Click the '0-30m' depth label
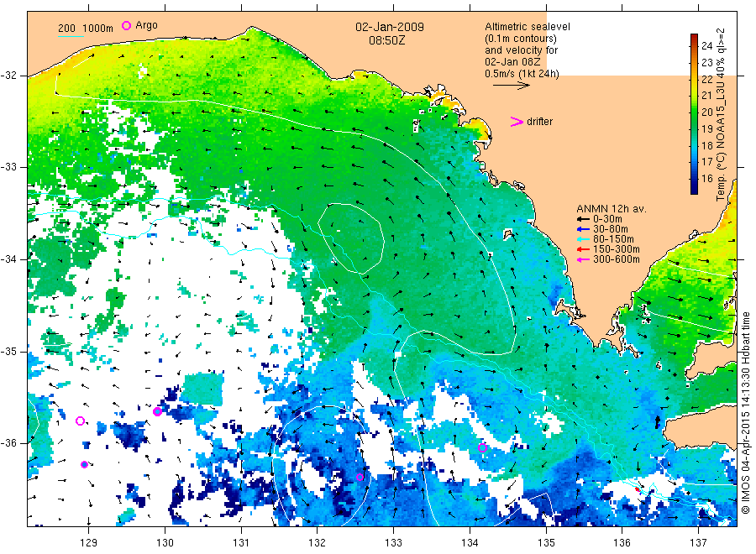756x554 pixels. click(607, 219)
